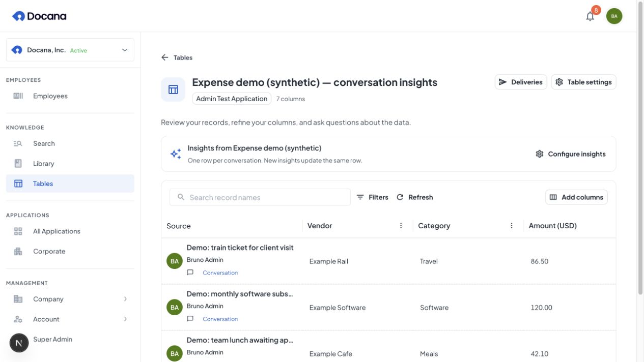Select the Example Cafe vendor cell
Image resolution: width=644 pixels, height=362 pixels.
[330, 354]
